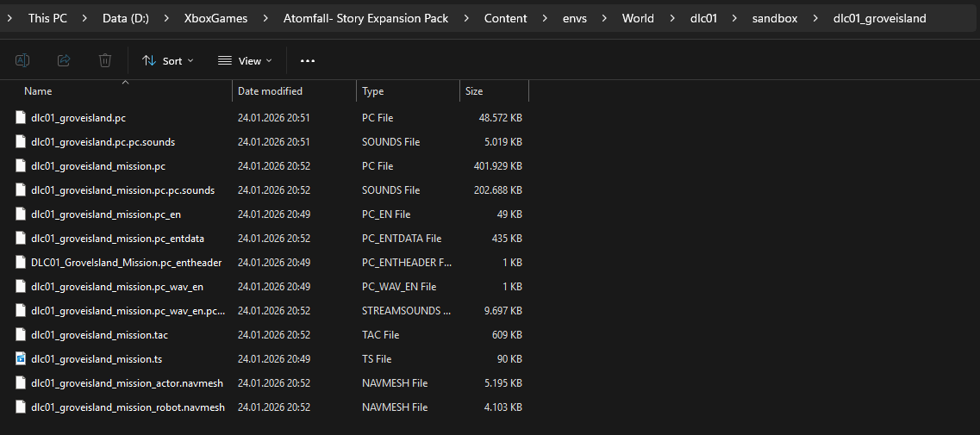This screenshot has width=980, height=435.
Task: Click the icon of DLC01_GroveIsland_Mission.pc_entheader
Action: pyautogui.click(x=22, y=262)
